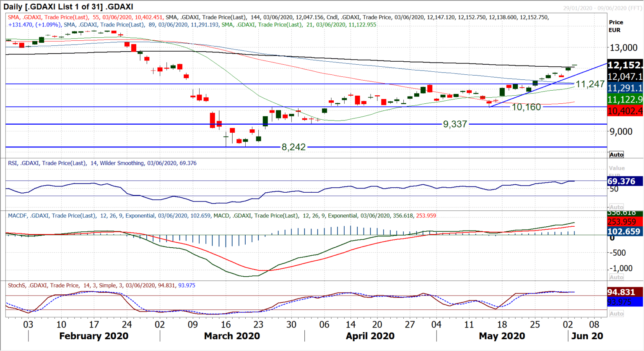Click the 8,242 support level label
Screen dimensions: 644x351
[294, 147]
